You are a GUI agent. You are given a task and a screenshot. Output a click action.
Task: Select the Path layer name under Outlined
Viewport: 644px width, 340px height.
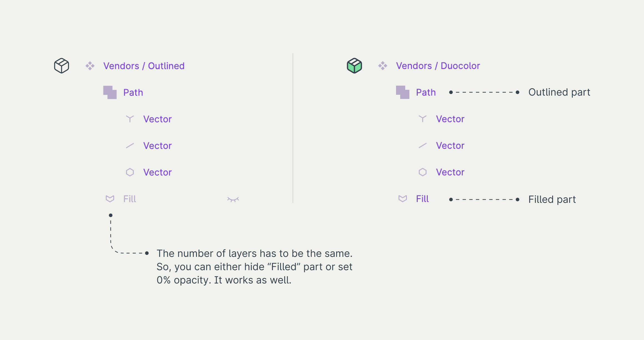[133, 93]
